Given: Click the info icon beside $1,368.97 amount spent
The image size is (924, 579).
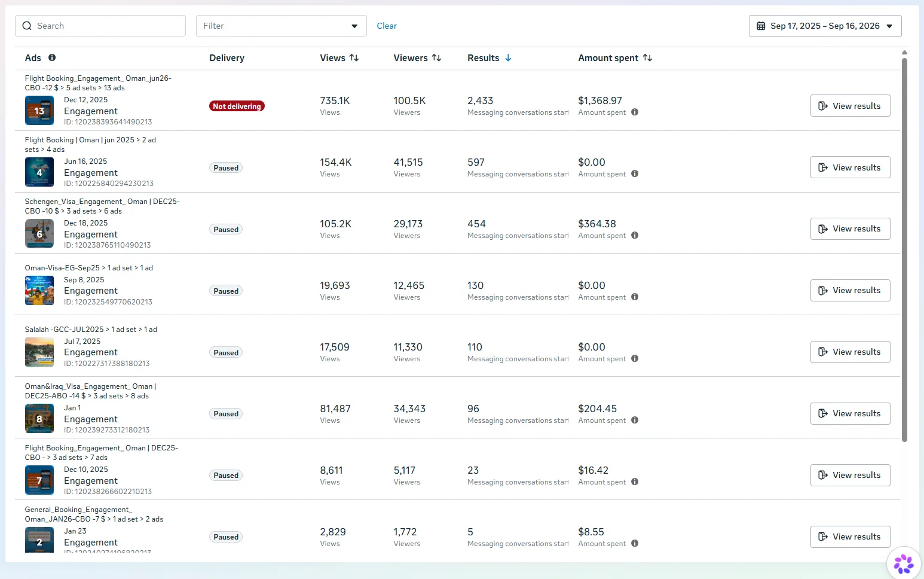Looking at the screenshot, I should pyautogui.click(x=635, y=112).
